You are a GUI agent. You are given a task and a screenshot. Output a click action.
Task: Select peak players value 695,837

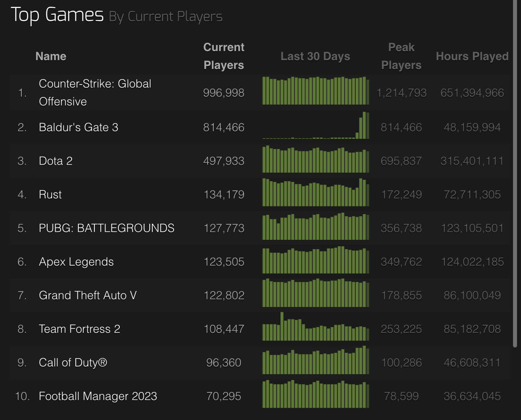coord(401,161)
